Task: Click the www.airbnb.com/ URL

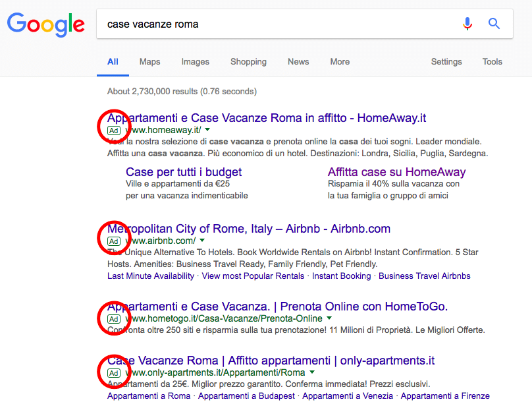Action: click(161, 241)
